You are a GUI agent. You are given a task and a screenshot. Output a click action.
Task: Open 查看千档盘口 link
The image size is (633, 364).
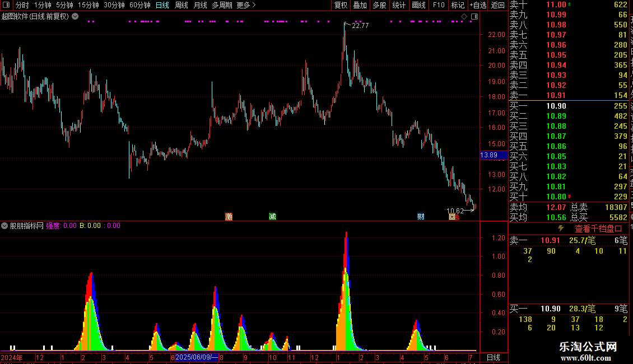[x=598, y=229]
